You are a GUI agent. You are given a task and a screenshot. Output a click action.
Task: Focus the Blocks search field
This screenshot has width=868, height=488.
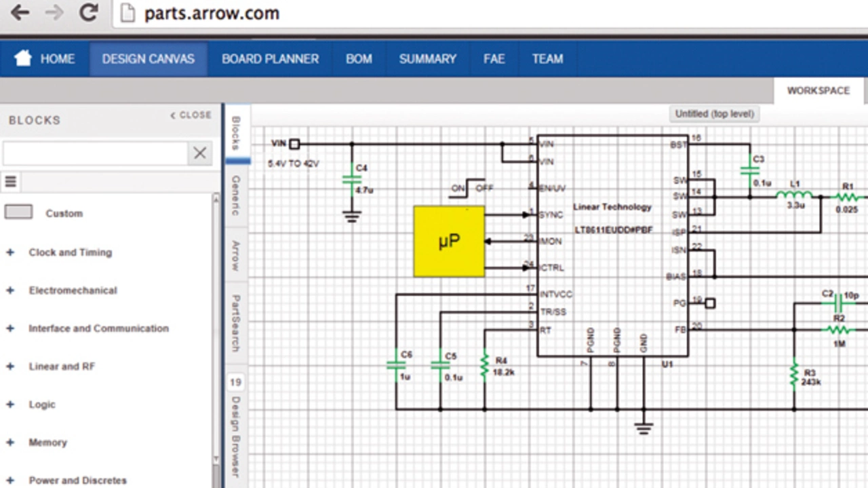coord(95,153)
